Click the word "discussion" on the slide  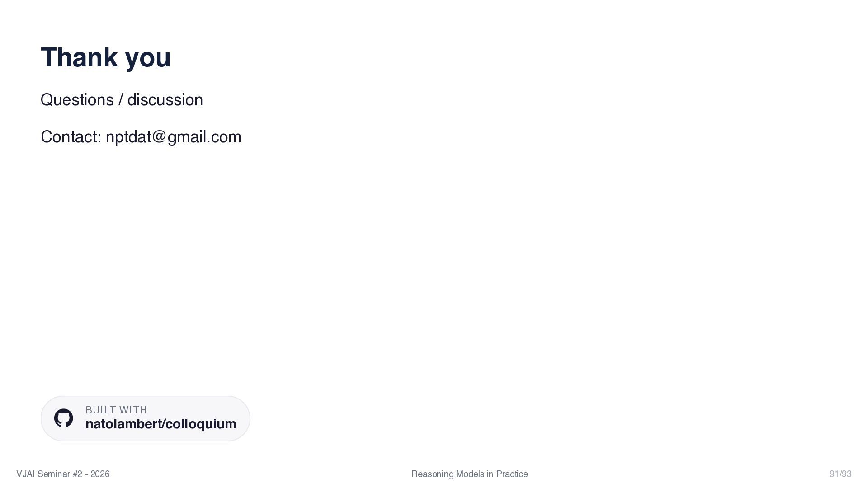pyautogui.click(x=165, y=100)
